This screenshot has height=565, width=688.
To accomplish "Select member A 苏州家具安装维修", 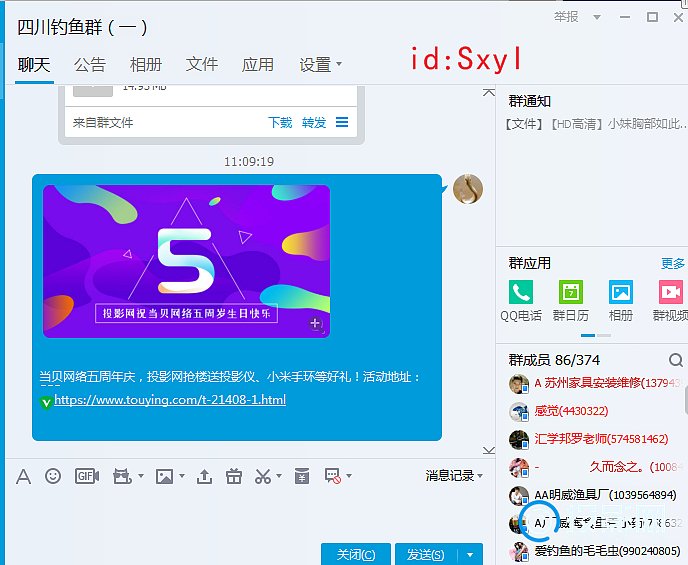I will (x=597, y=383).
